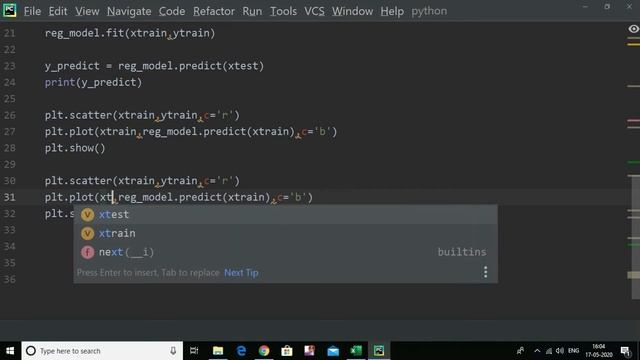This screenshot has width=640, height=360.
Task: Click the editor vertical scrollbar thumb
Action: [635, 237]
